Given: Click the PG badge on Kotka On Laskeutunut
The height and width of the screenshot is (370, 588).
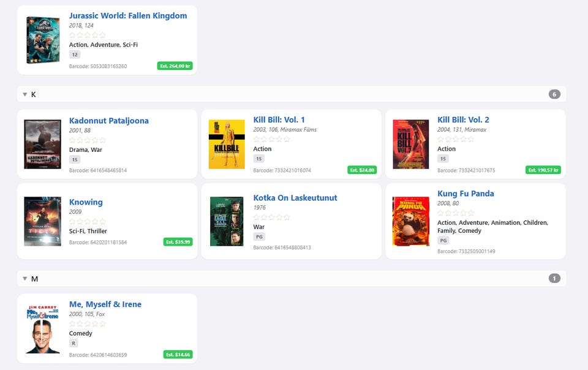Looking at the screenshot, I should 259,237.
